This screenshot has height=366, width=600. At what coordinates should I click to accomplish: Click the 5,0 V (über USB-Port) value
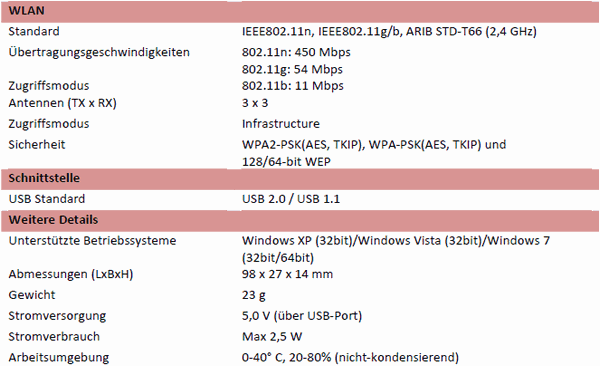(302, 316)
